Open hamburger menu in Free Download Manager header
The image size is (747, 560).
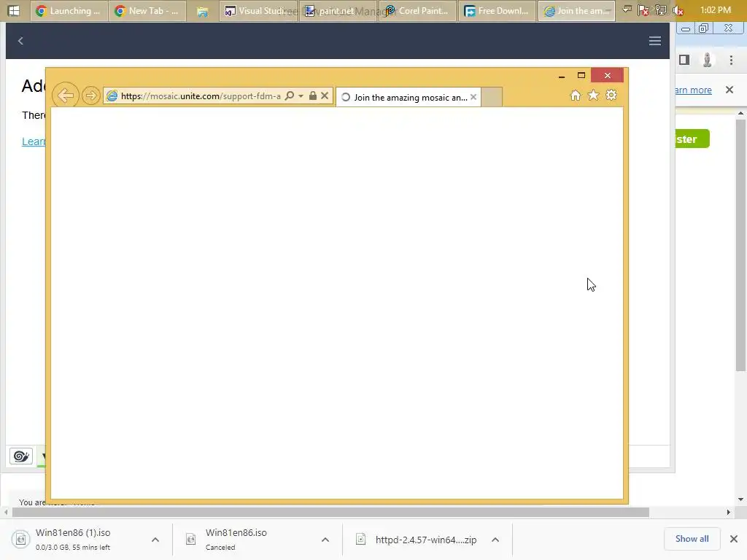tap(654, 41)
